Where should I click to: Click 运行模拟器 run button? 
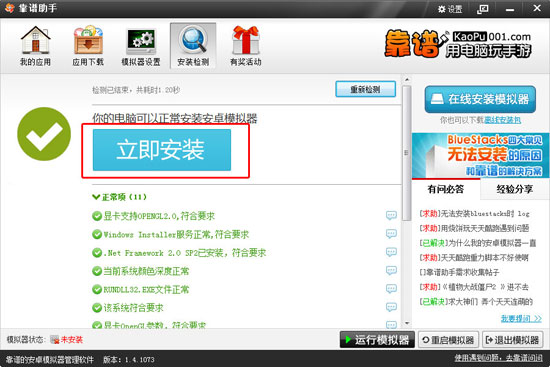[377, 340]
